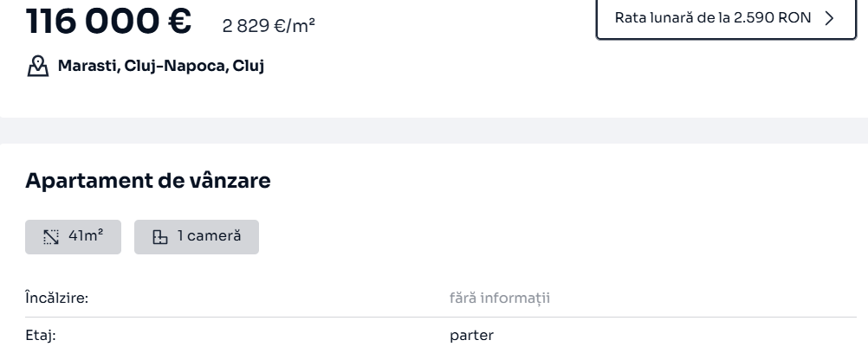Click the fără informații heating value

pyautogui.click(x=500, y=298)
